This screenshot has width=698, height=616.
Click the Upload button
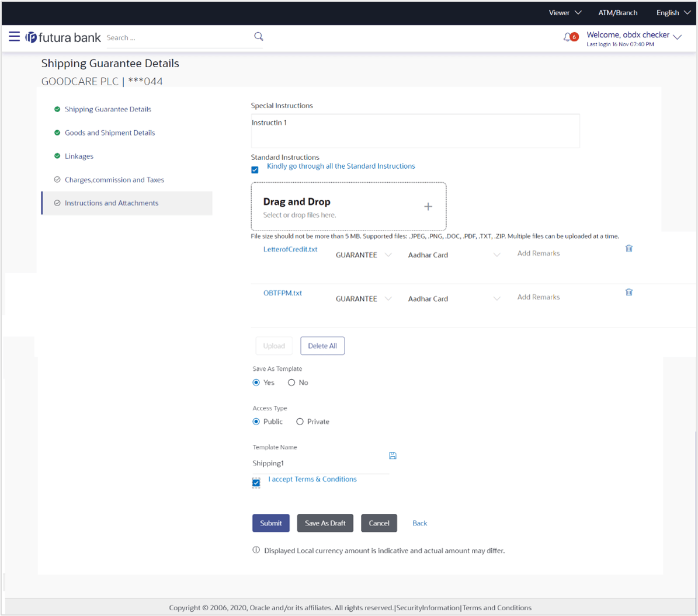[274, 346]
